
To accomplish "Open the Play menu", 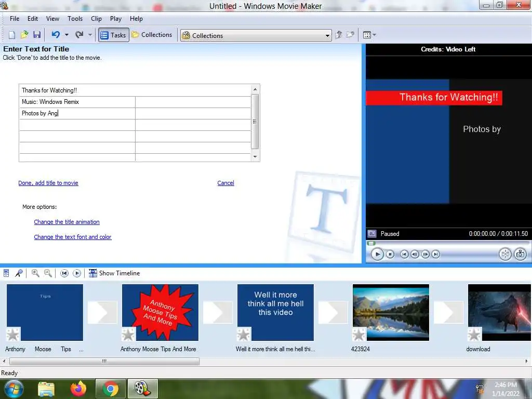I will pos(116,19).
